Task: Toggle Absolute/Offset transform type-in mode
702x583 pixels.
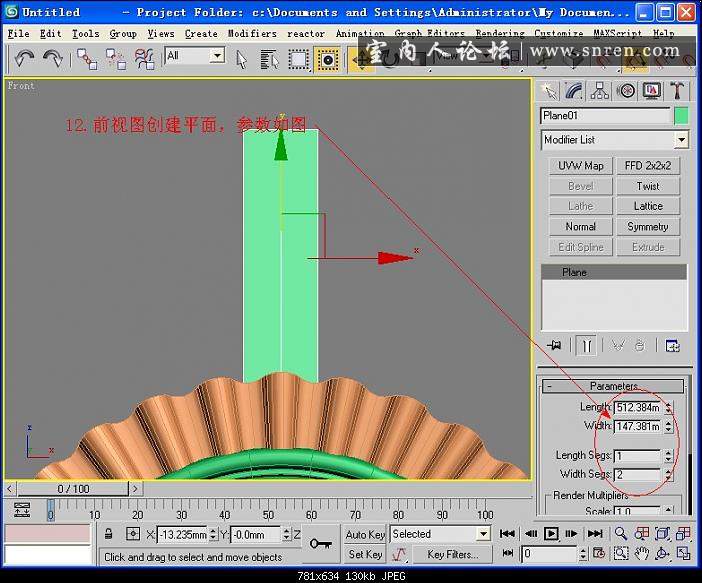Action: 133,534
